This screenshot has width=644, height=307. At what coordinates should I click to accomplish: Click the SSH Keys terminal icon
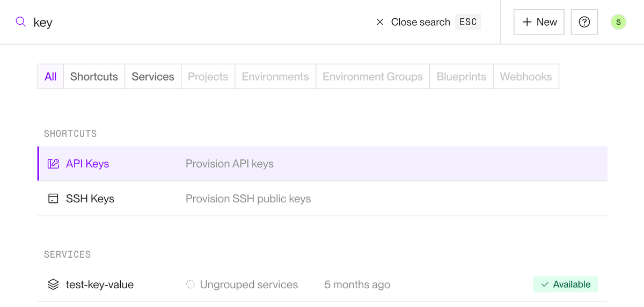click(x=53, y=199)
